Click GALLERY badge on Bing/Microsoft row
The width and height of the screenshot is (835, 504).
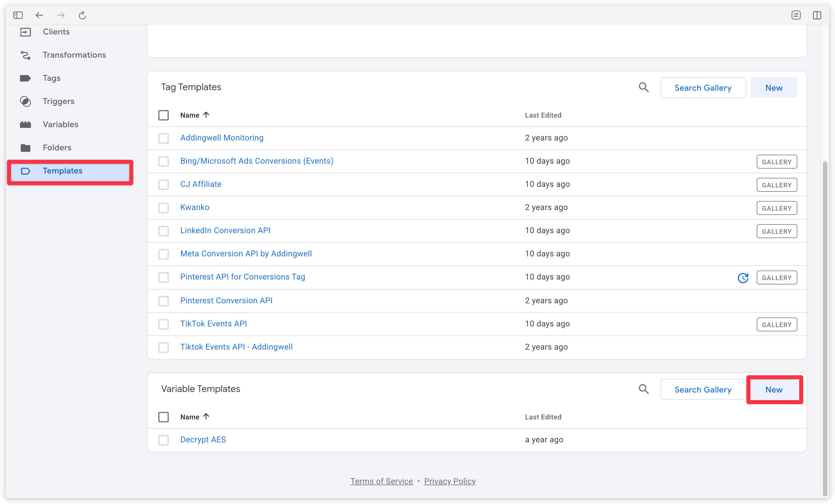(x=777, y=162)
